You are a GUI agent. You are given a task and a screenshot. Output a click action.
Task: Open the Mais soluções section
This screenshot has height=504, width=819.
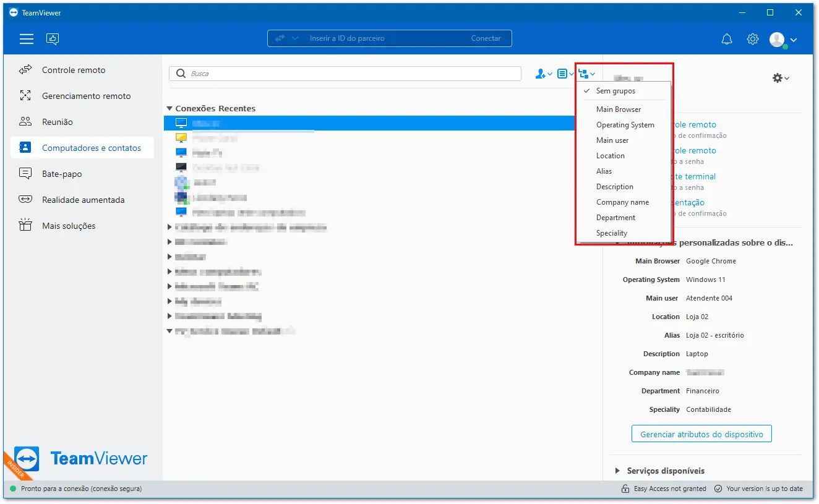[x=82, y=226]
